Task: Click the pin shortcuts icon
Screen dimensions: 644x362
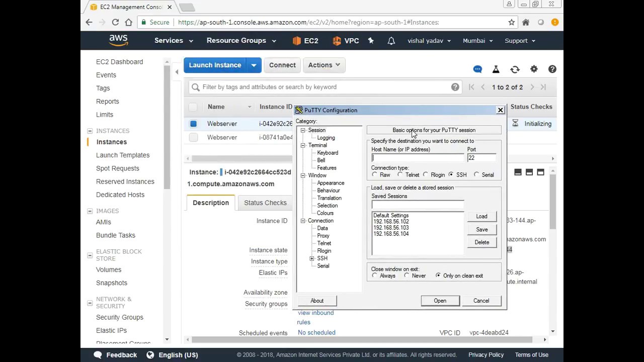Action: coord(371,41)
